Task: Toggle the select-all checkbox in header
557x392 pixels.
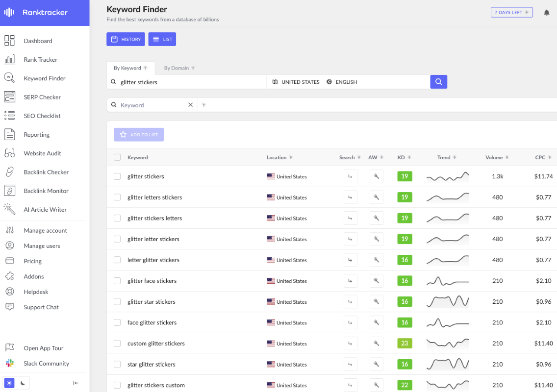Action: coord(117,157)
